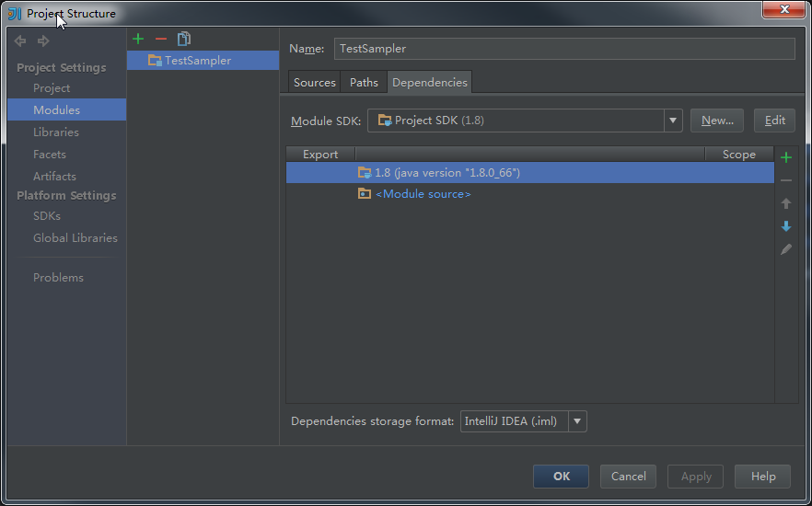Click the forward navigation arrow

[43, 40]
